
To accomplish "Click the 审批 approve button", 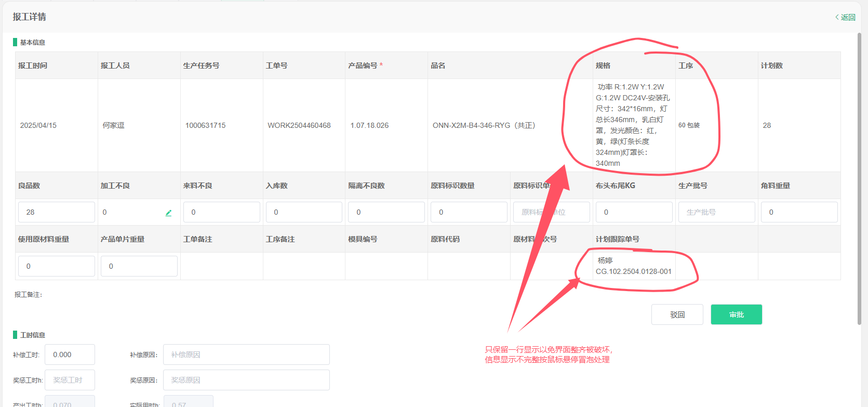I will (736, 314).
